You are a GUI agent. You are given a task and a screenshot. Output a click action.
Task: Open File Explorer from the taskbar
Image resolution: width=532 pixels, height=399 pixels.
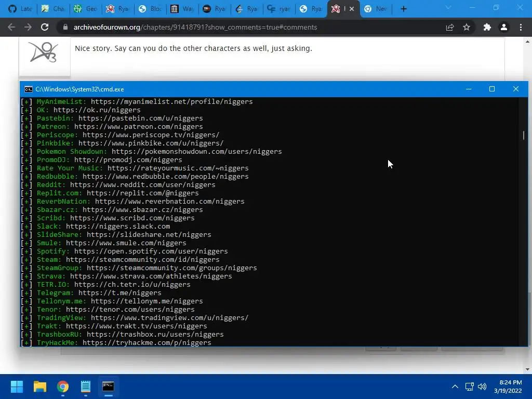coord(39,387)
